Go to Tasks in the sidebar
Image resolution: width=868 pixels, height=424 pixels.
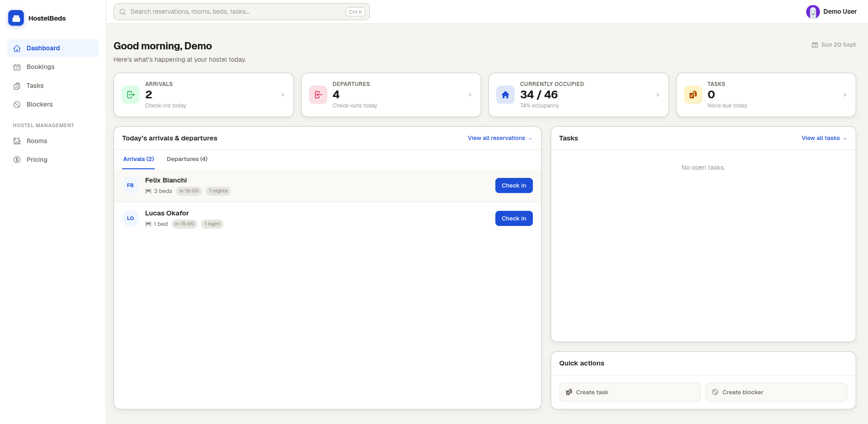(53, 86)
